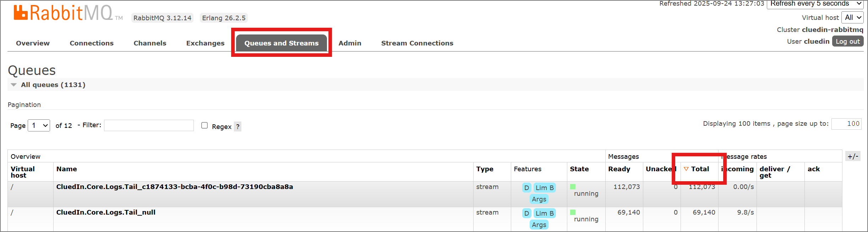
Task: Switch to the Exchanges tab
Action: coord(205,43)
